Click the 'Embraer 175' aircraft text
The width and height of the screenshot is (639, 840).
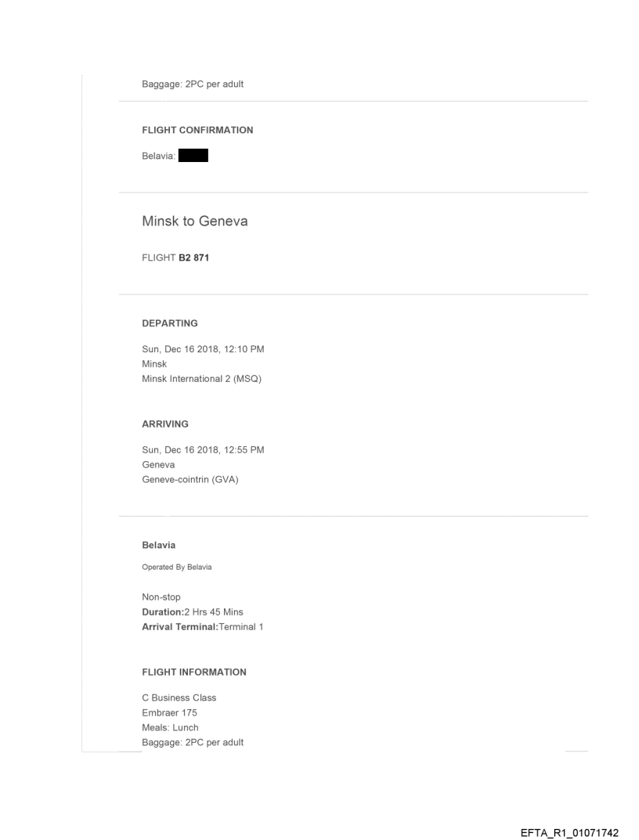[x=168, y=712]
